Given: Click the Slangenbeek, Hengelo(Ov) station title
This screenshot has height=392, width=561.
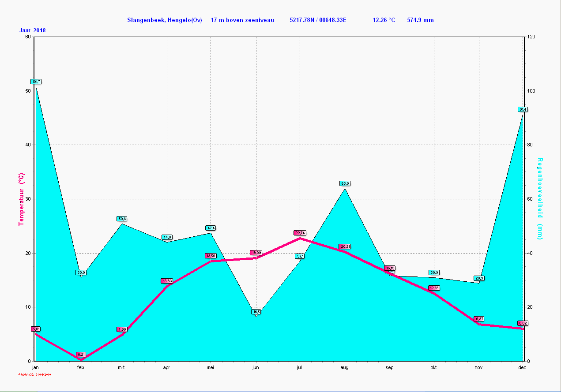Looking at the screenshot, I should [165, 20].
